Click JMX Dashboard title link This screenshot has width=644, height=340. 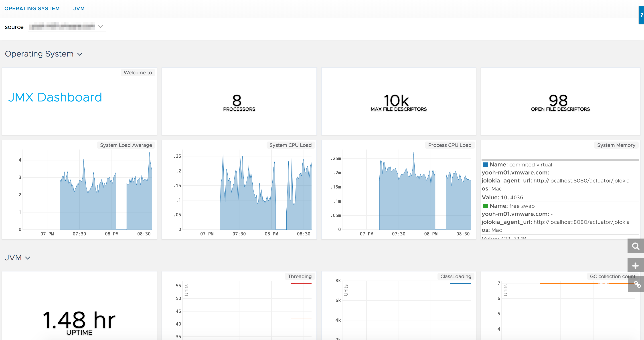point(55,97)
